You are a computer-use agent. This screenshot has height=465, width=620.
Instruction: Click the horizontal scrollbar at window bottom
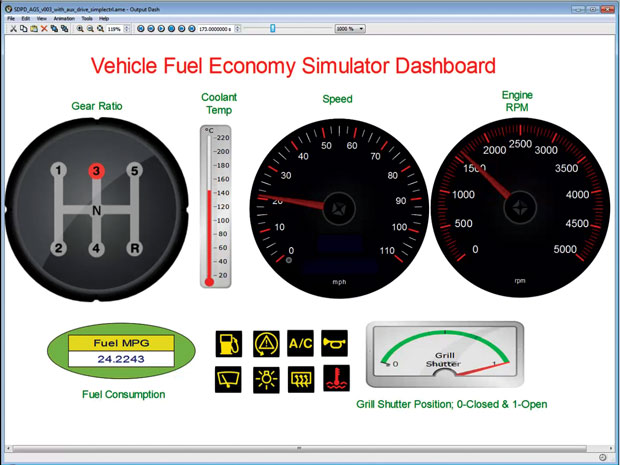(x=299, y=448)
